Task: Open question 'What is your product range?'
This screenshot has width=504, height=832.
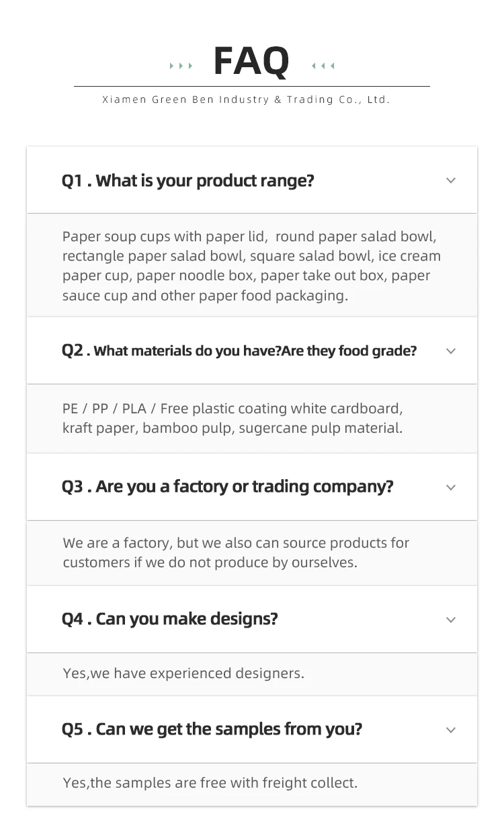Action: tap(188, 181)
